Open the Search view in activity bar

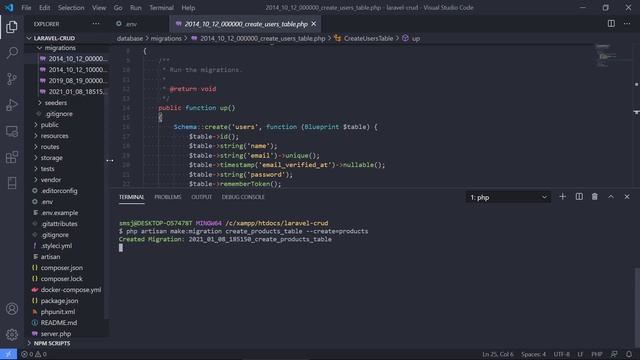point(12,53)
